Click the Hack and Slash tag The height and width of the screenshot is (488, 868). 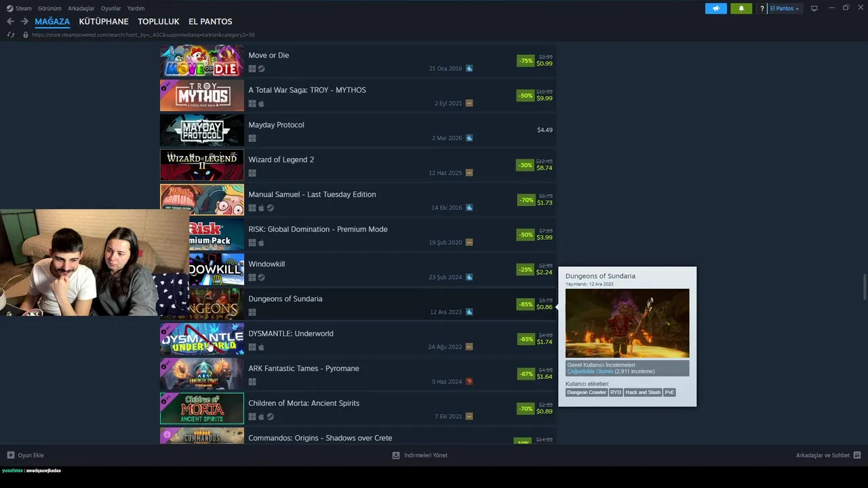pyautogui.click(x=643, y=392)
